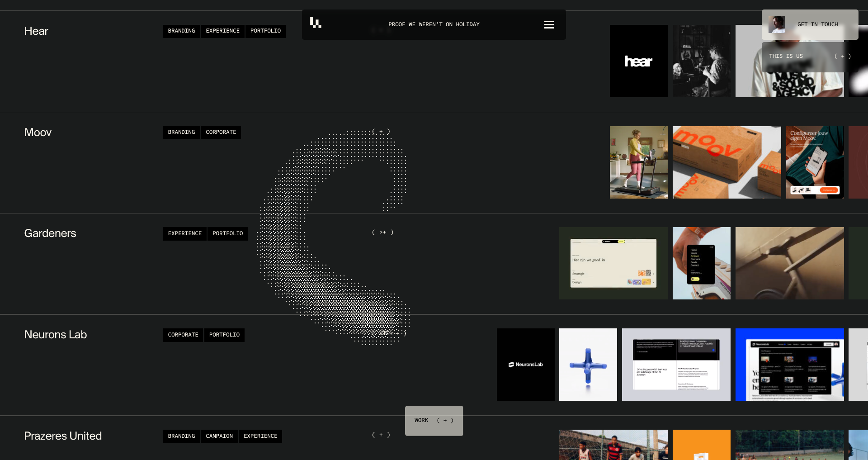The height and width of the screenshot is (460, 868).
Task: Open the Hear project title
Action: point(36,31)
